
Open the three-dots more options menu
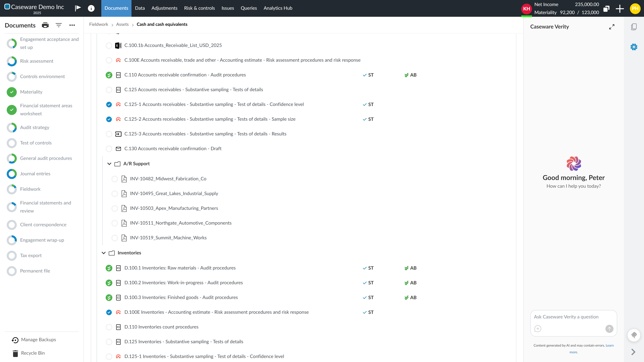72,25
